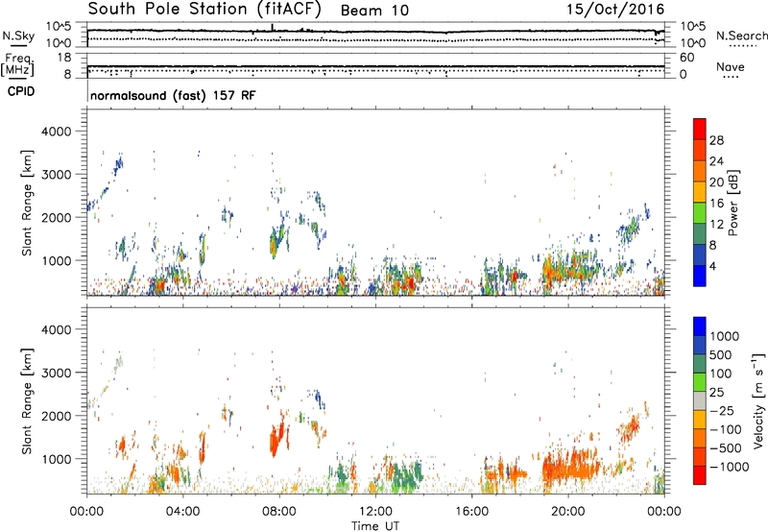
Task: Click the '20' Power colorbar tick label
Action: [x=716, y=182]
